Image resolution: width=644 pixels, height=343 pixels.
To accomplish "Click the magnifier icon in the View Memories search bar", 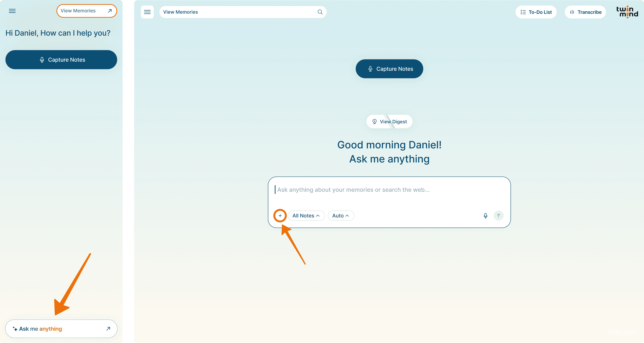I will coord(320,12).
